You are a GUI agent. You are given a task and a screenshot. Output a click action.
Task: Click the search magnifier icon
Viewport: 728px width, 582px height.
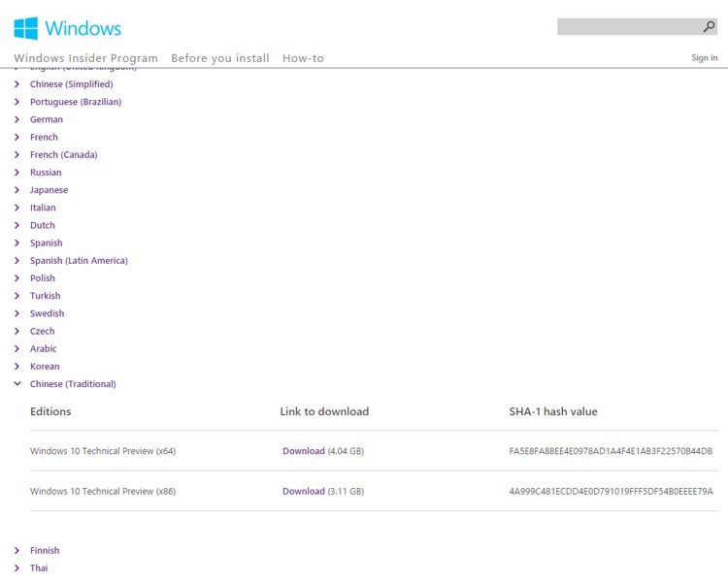(709, 27)
